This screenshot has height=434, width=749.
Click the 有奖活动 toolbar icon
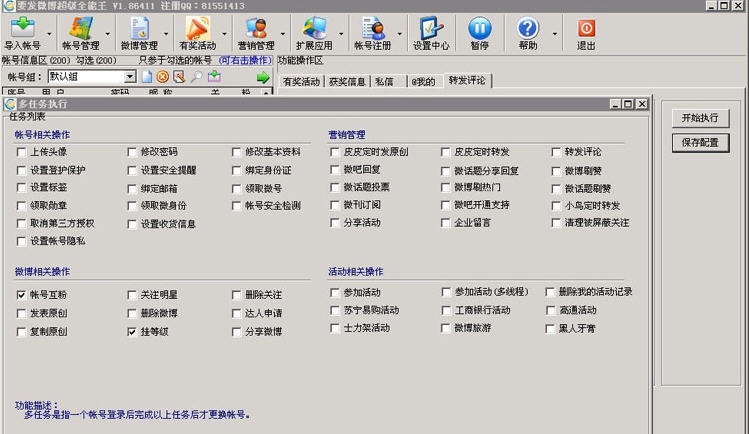click(x=198, y=27)
